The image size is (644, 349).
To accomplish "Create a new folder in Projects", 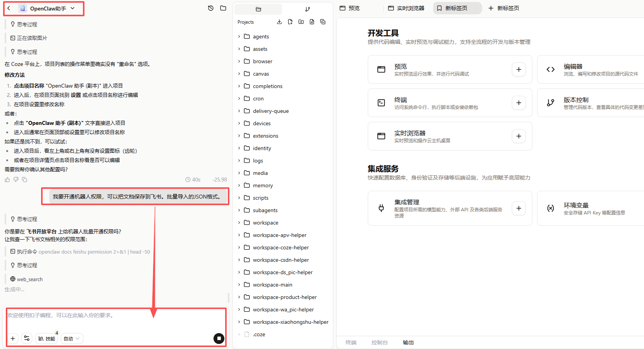I will (x=301, y=22).
